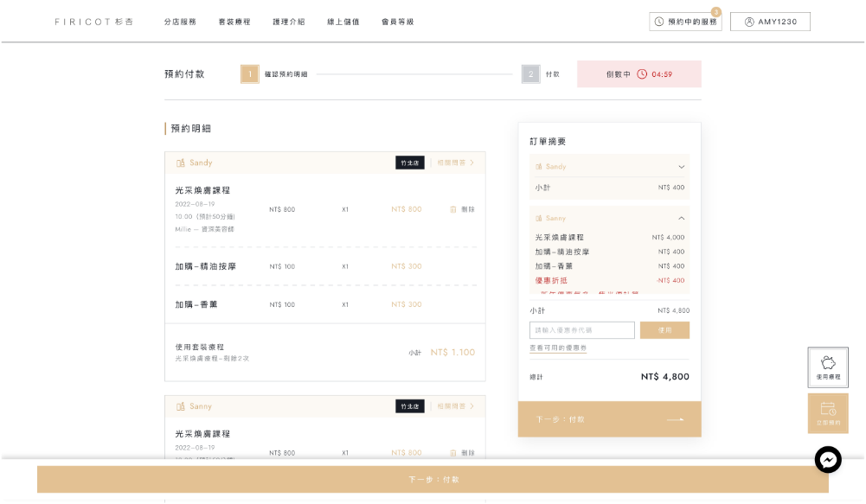Expand Sandy section in order summary
This screenshot has width=866, height=504.
(x=682, y=167)
